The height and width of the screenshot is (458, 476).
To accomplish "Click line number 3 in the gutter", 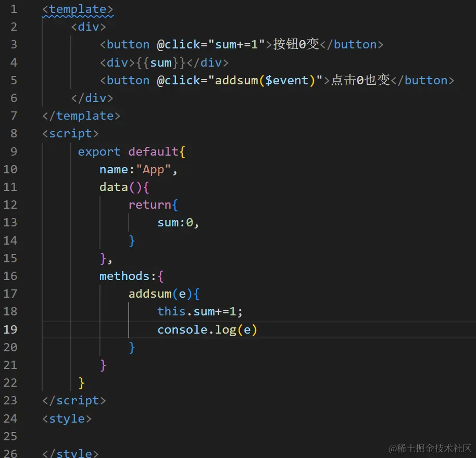I will [14, 45].
